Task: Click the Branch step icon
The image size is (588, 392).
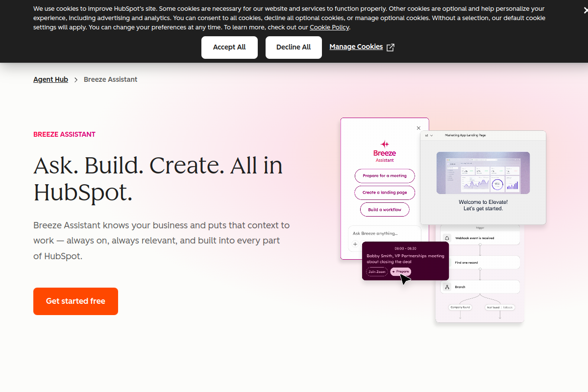Action: click(447, 287)
